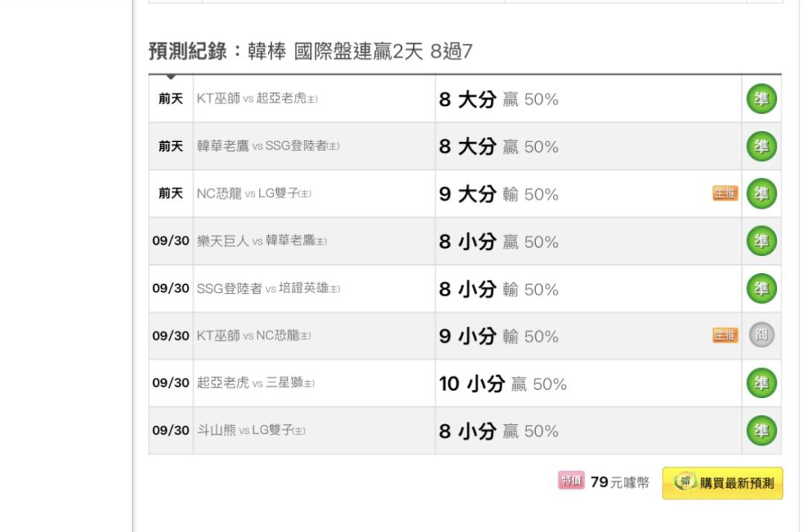Select the 10 小分 prediction result

(x=502, y=384)
